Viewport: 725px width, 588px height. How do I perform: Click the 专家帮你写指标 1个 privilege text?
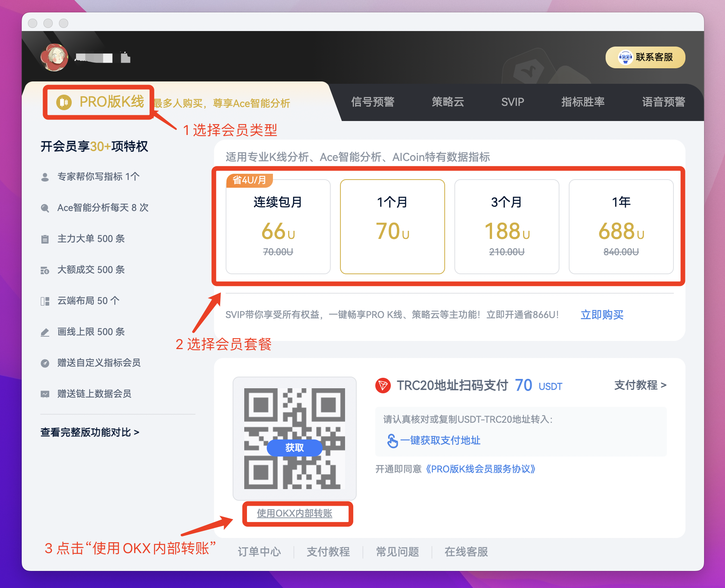98,177
